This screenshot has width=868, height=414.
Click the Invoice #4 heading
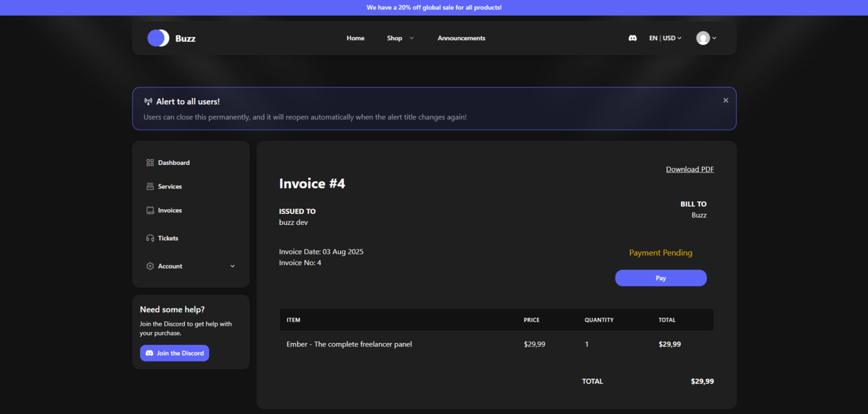312,184
